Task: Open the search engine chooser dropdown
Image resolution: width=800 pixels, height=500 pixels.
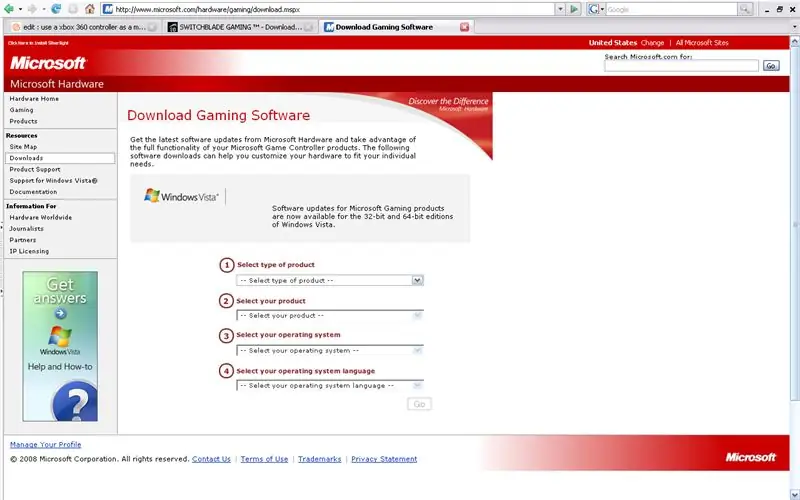Action: point(603,9)
